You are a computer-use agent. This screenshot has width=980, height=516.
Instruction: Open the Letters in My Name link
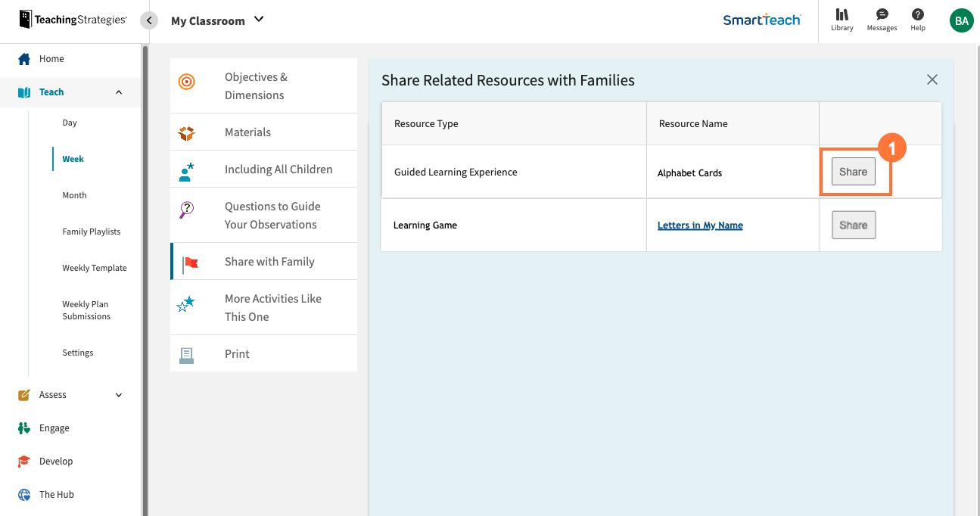(x=700, y=225)
